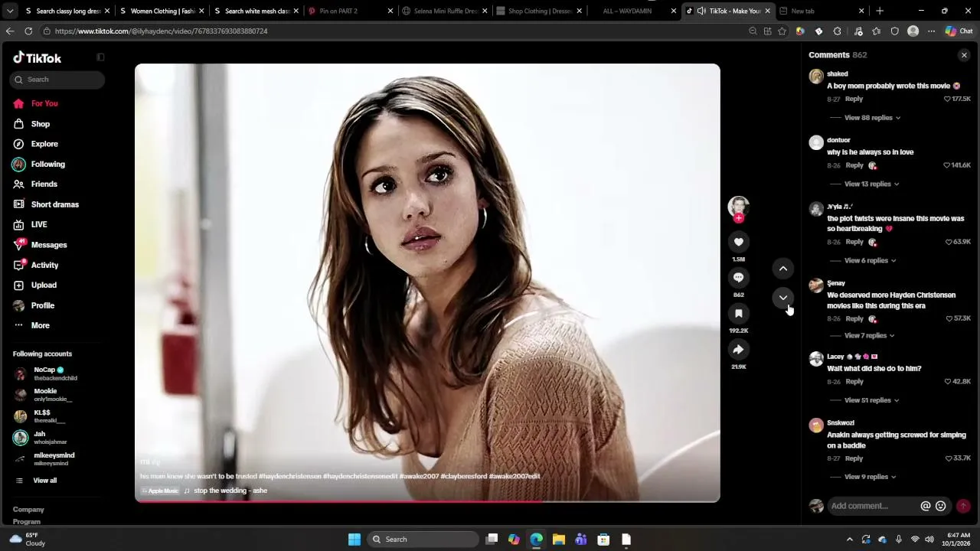Click the #haydenchristensen hashtag
This screenshot has height=551, width=980.
289,476
